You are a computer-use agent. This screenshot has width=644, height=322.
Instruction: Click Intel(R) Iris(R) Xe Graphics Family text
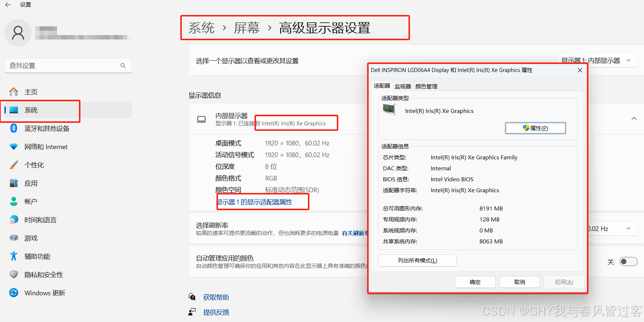point(474,157)
